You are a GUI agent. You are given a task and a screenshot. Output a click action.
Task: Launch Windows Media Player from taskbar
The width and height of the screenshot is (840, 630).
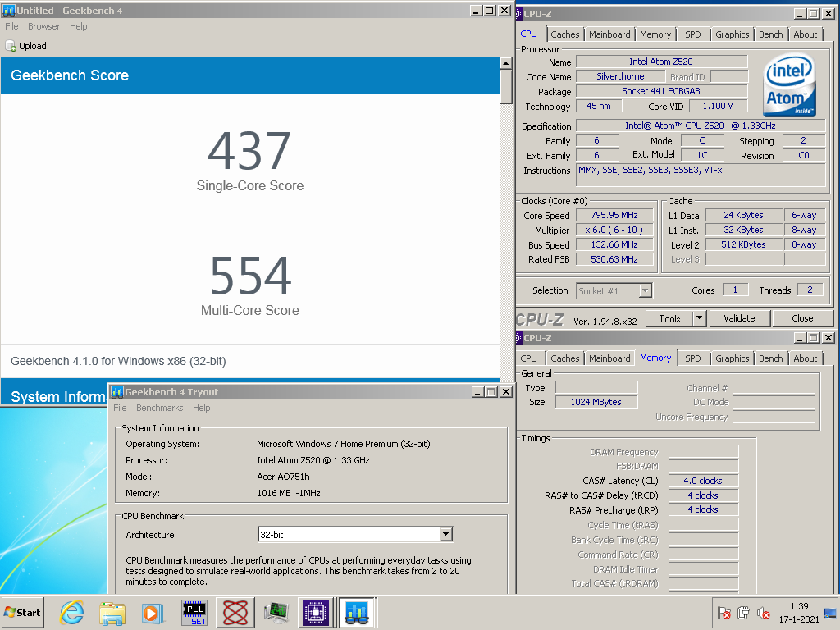pyautogui.click(x=153, y=613)
